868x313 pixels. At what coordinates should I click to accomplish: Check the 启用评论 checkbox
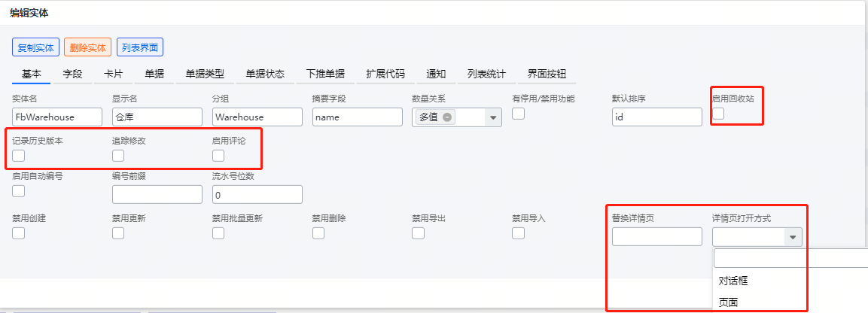click(x=218, y=156)
